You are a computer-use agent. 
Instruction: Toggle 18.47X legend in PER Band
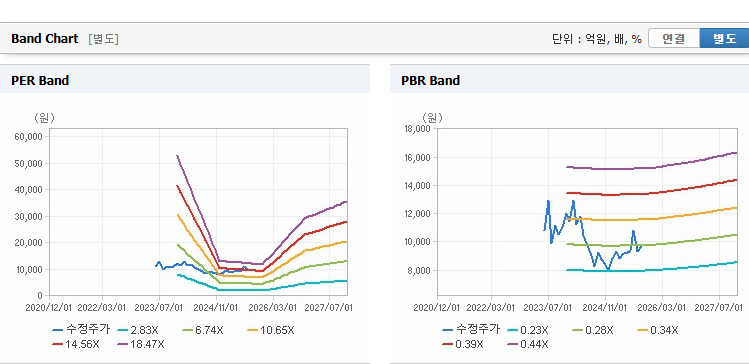[141, 344]
